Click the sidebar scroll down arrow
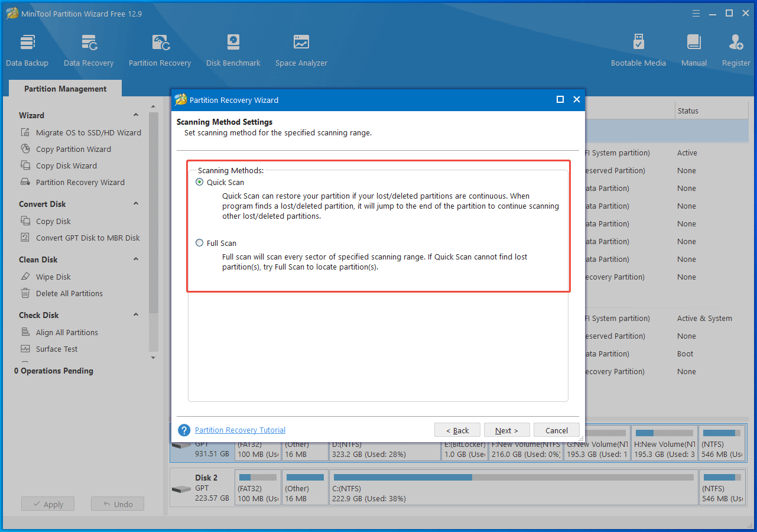The image size is (757, 532). (154, 358)
